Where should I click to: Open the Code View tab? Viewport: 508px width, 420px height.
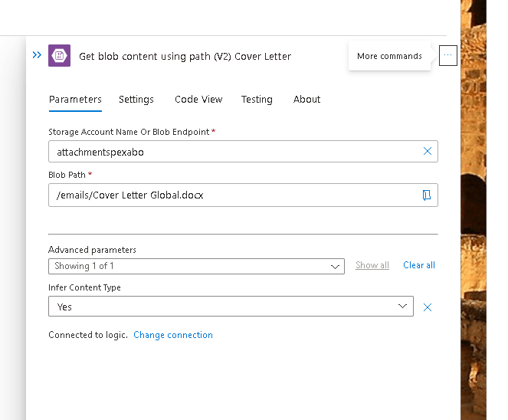[x=198, y=99]
